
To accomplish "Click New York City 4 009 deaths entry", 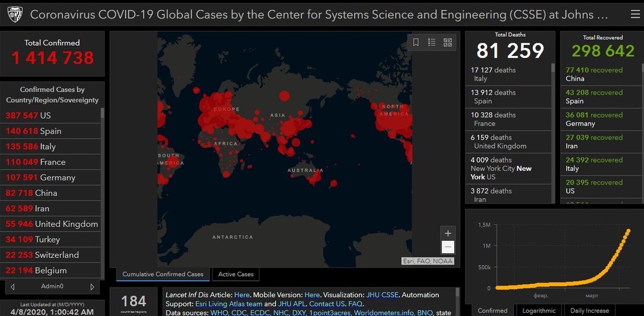I will (x=508, y=169).
